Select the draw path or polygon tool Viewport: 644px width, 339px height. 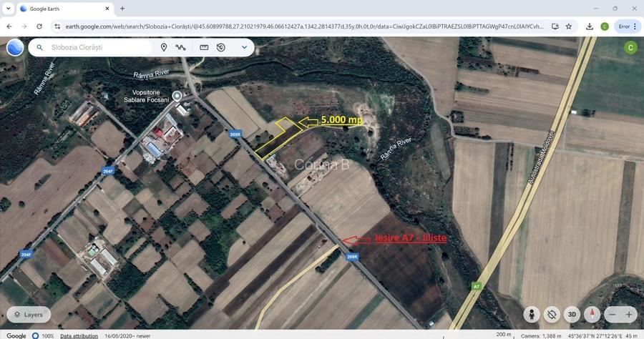(x=181, y=48)
